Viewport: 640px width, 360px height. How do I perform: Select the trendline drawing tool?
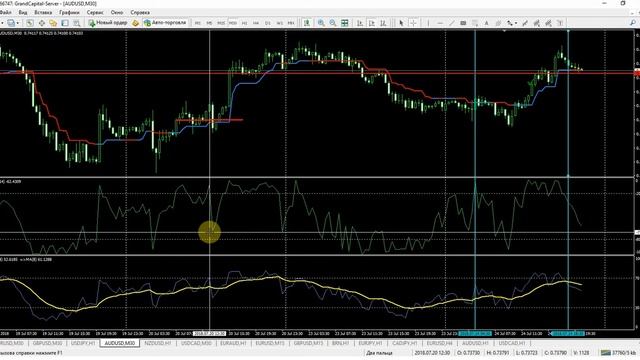(451, 23)
